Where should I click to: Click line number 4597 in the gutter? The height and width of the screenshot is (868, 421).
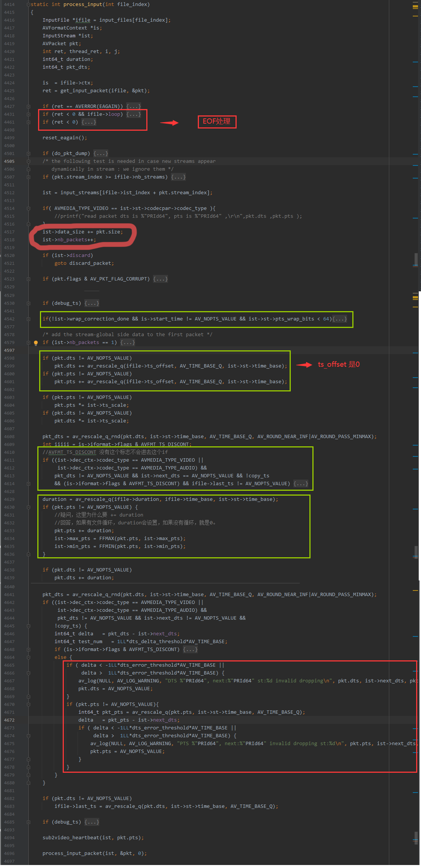9,350
